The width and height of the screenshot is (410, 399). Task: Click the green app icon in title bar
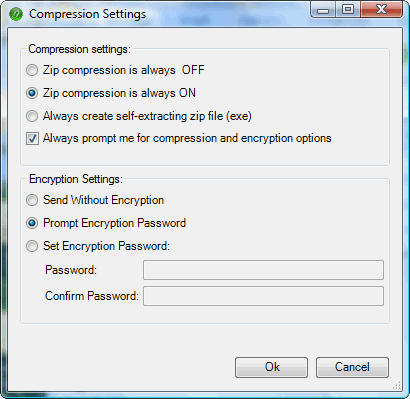16,14
